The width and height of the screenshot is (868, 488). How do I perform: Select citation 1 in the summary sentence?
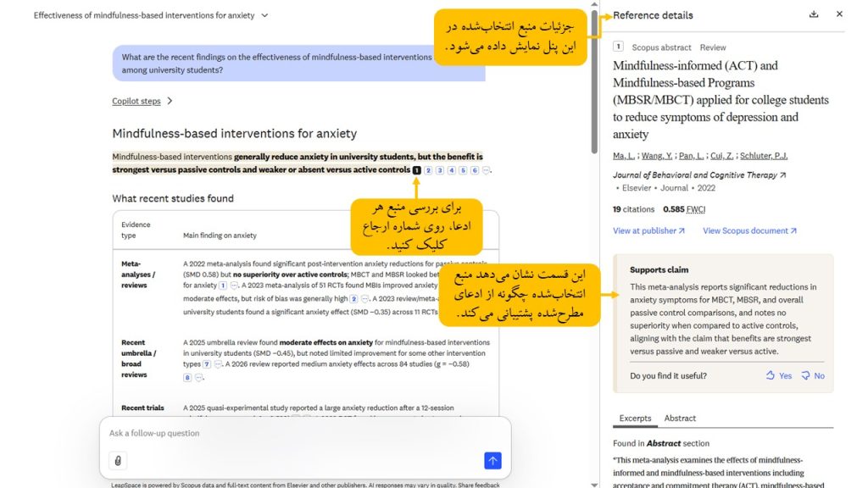coord(416,170)
